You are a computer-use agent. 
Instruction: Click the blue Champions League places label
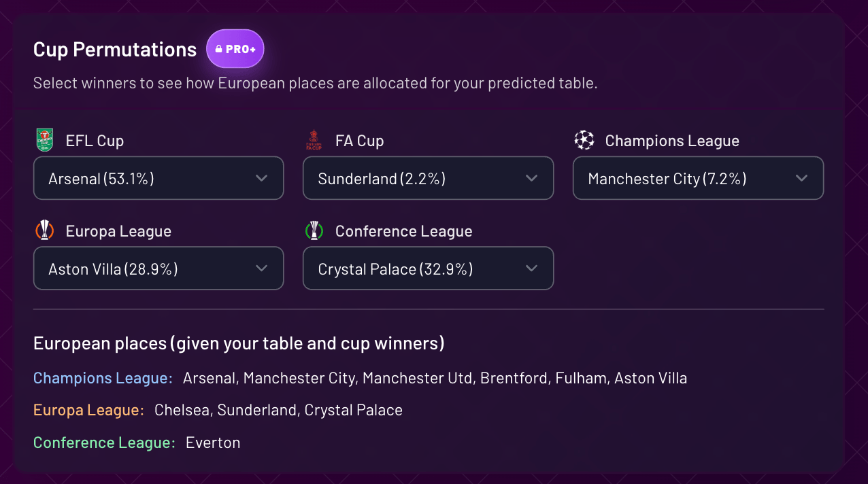pyautogui.click(x=103, y=378)
